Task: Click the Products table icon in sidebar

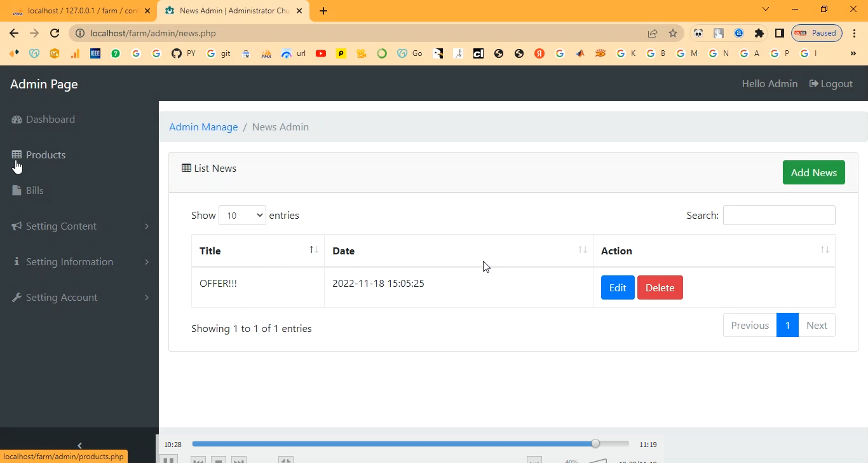Action: 17,155
